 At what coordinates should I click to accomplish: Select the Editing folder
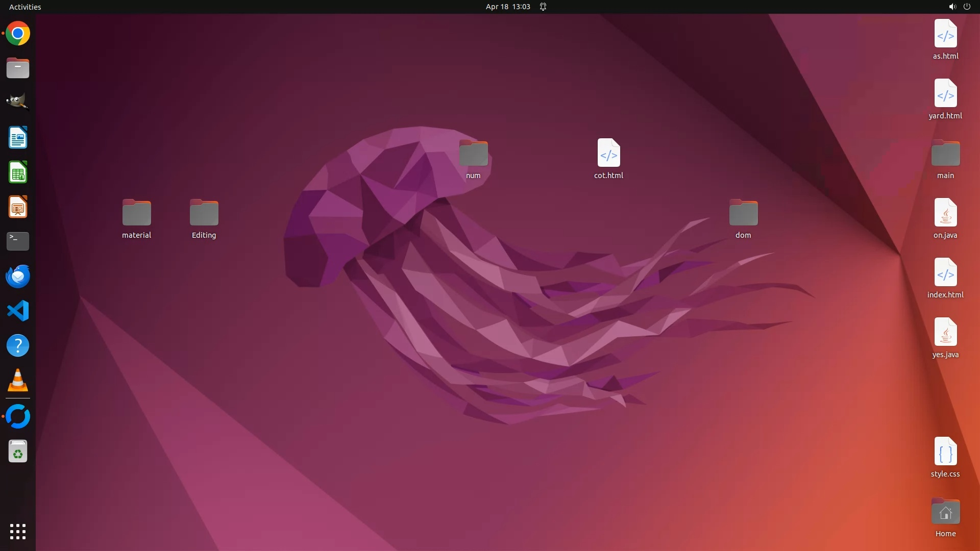click(x=204, y=213)
